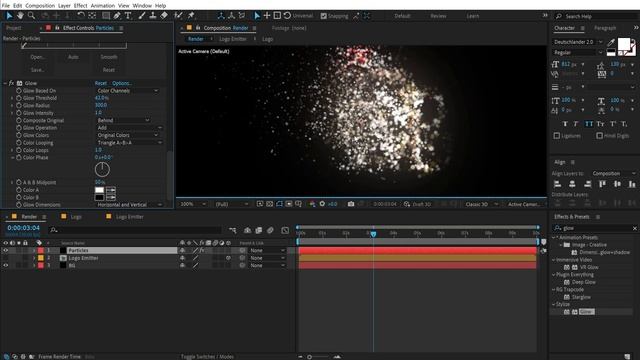Viewport: 640px width, 360px height.
Task: Click Toggle Switches / Modes button
Action: pyautogui.click(x=207, y=356)
